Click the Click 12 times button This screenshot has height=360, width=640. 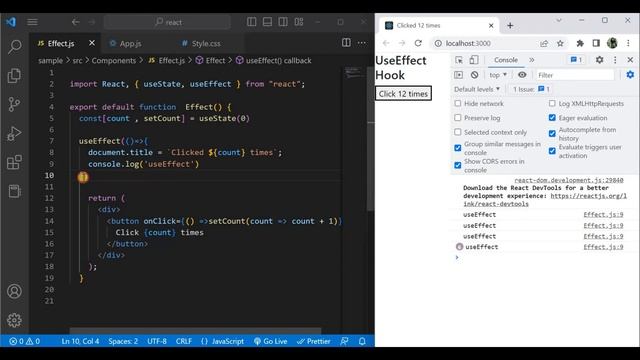tap(403, 93)
